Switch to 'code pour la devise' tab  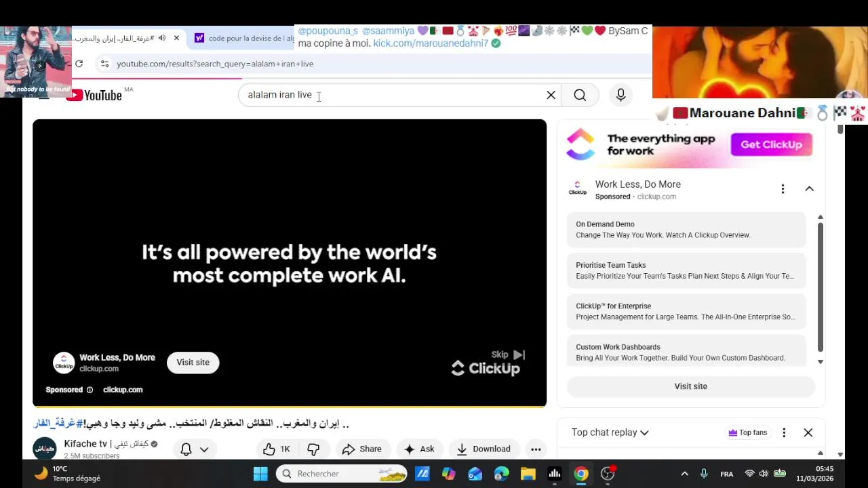pos(244,38)
